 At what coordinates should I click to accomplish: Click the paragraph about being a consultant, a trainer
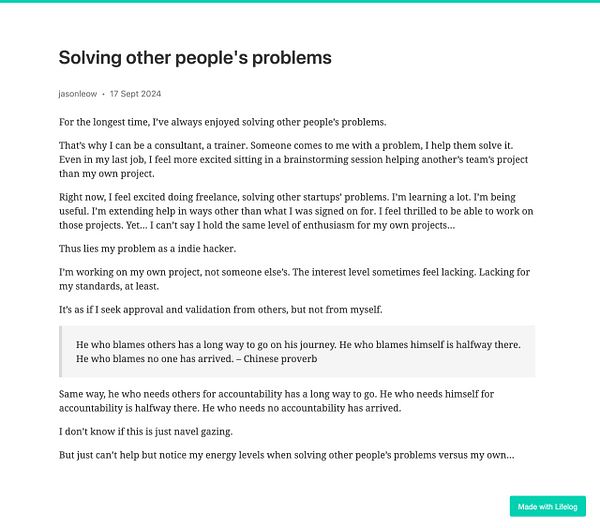point(293,160)
